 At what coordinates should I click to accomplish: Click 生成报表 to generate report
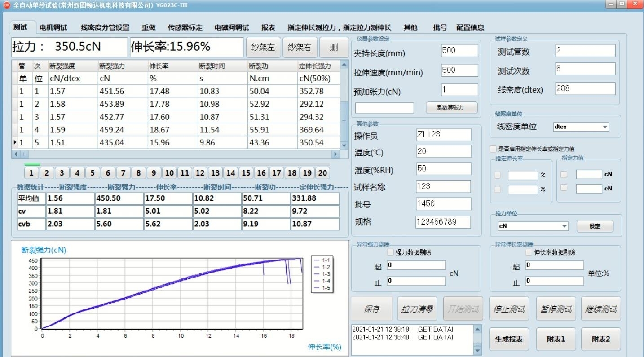tap(509, 339)
